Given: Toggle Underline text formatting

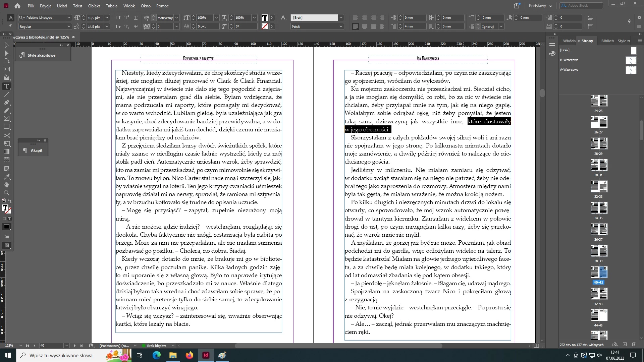Looking at the screenshot, I should click(x=136, y=17).
